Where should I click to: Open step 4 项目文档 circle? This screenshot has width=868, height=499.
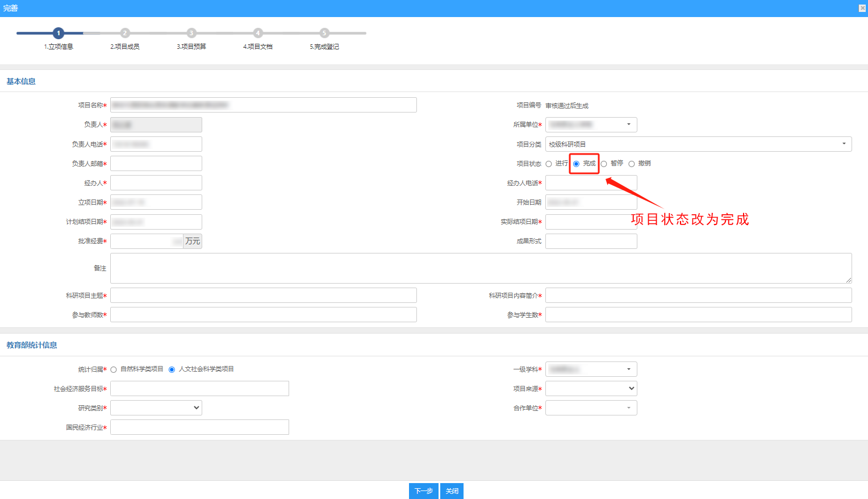258,33
